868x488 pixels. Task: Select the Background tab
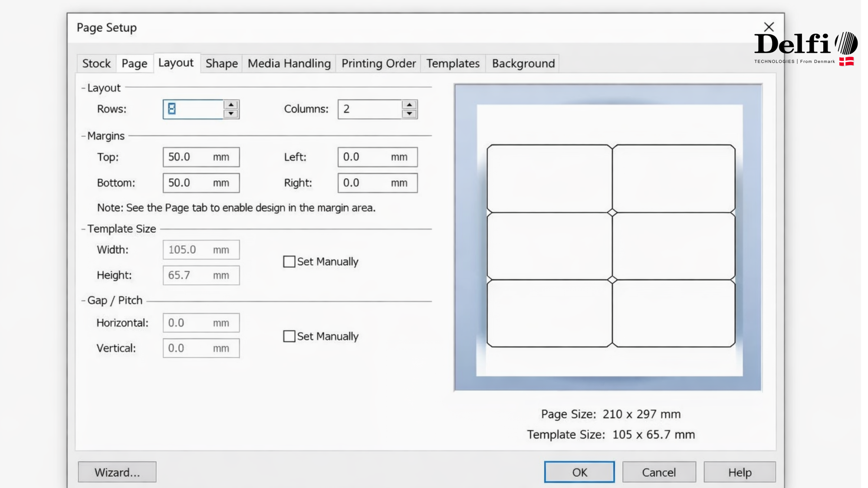click(x=523, y=63)
